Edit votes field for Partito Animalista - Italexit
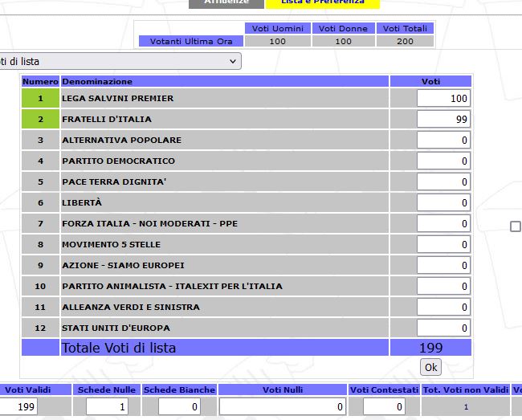The width and height of the screenshot is (522, 420). point(443,286)
